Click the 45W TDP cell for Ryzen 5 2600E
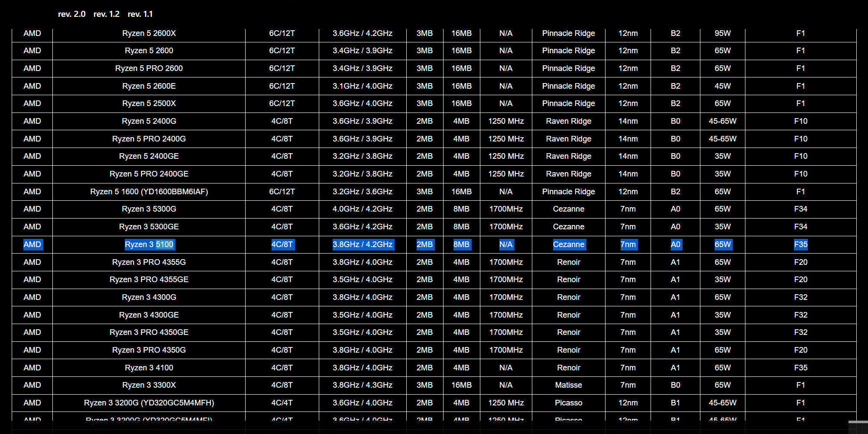 722,86
